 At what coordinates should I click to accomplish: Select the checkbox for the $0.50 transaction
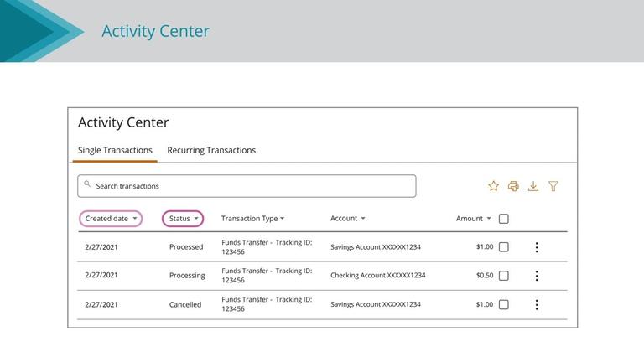(x=503, y=276)
